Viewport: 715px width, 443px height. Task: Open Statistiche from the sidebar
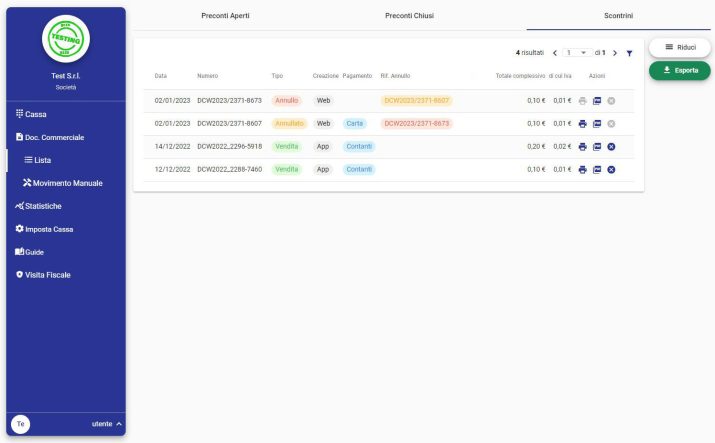click(43, 206)
